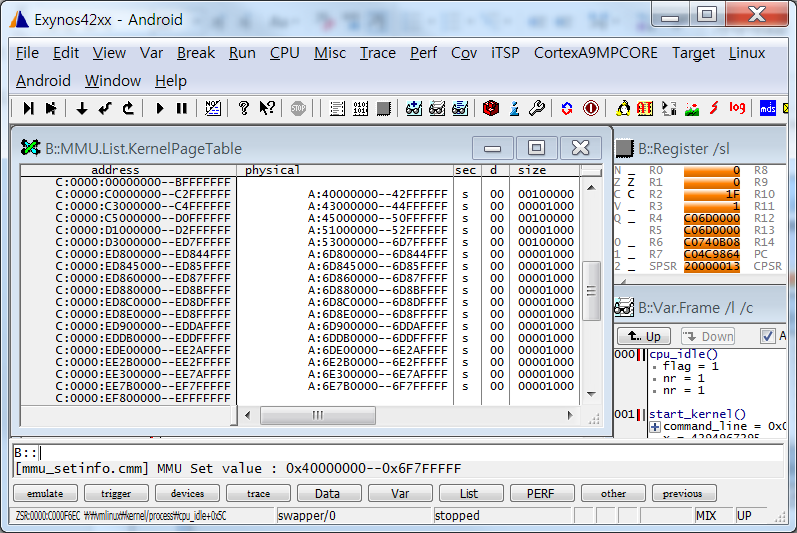Open the Break menu dropdown
This screenshot has height=533, width=797.
click(x=195, y=53)
